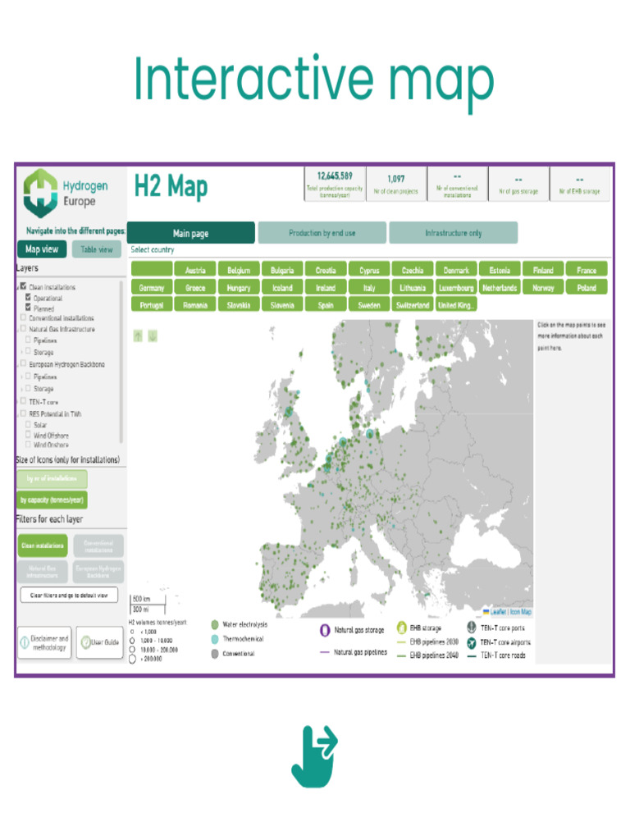Click the TEN-T core ports legend icon

click(472, 627)
